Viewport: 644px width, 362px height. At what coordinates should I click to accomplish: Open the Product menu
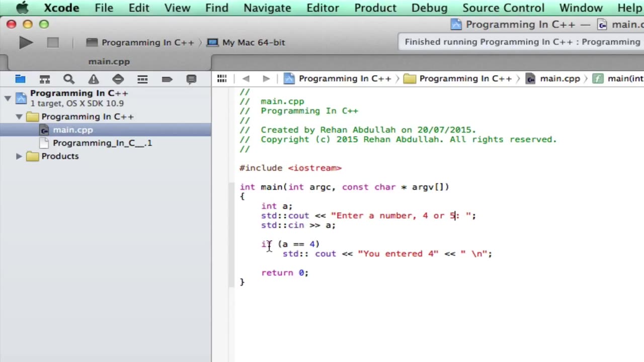point(375,8)
